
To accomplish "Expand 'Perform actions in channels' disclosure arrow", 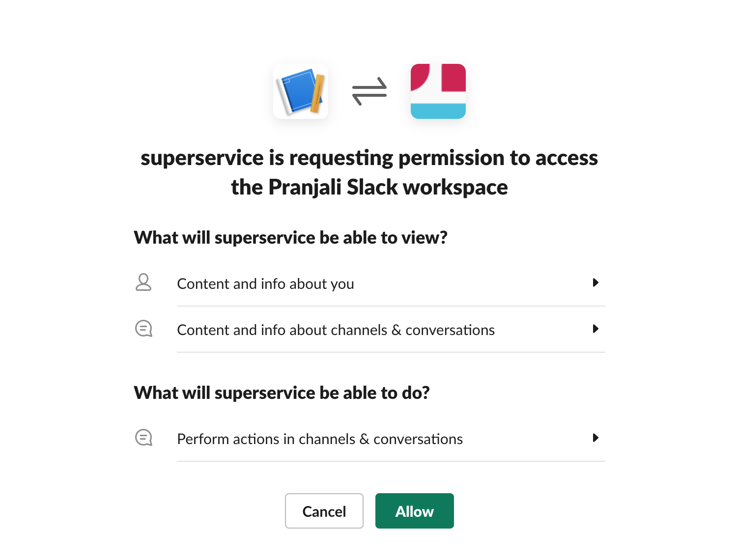I will pyautogui.click(x=595, y=438).
